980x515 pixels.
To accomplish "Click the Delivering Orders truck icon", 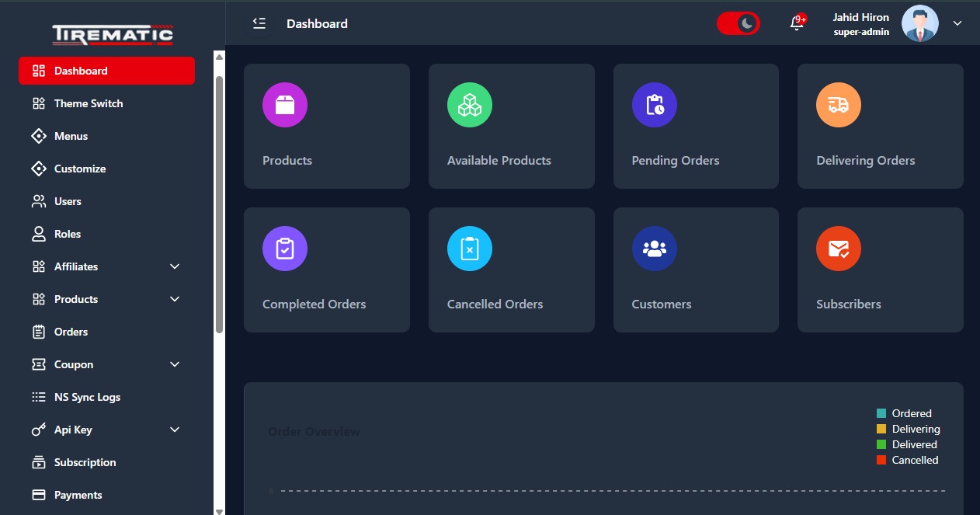I will (839, 105).
